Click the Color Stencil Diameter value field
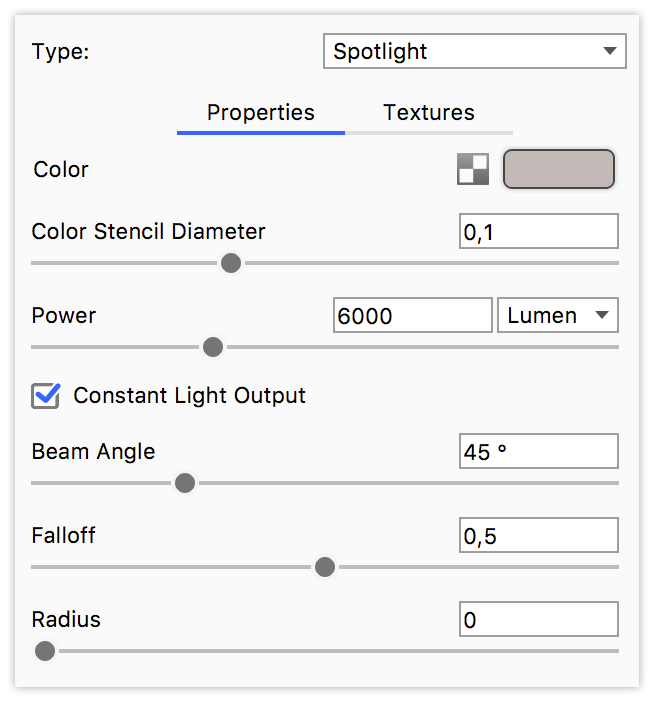Image resolution: width=654 pixels, height=702 pixels. pos(538,232)
